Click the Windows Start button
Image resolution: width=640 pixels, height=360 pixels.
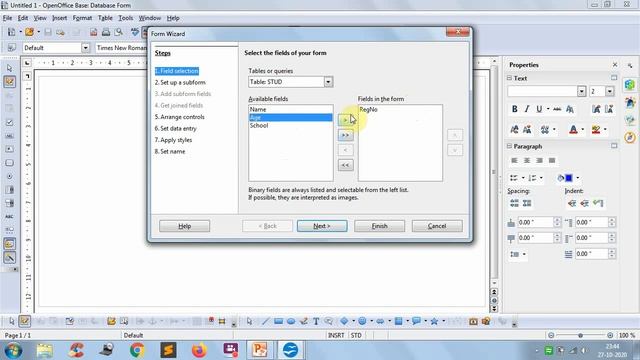coord(13,350)
